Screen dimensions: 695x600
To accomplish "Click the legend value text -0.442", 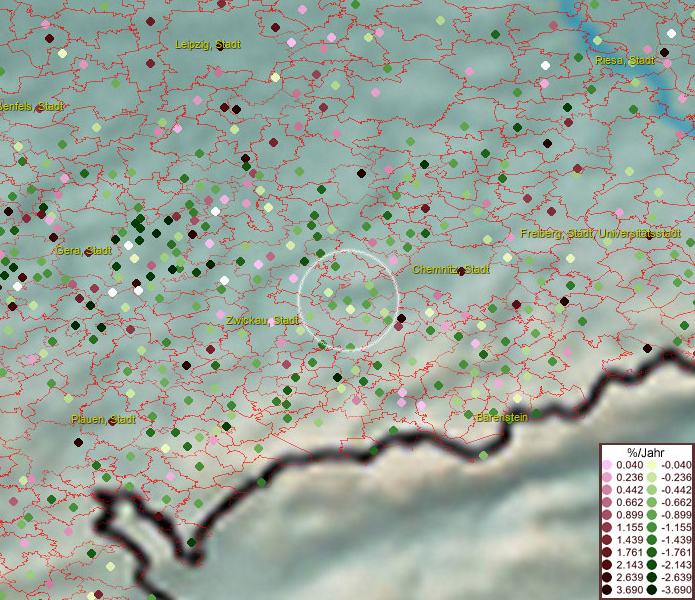I will [676, 490].
